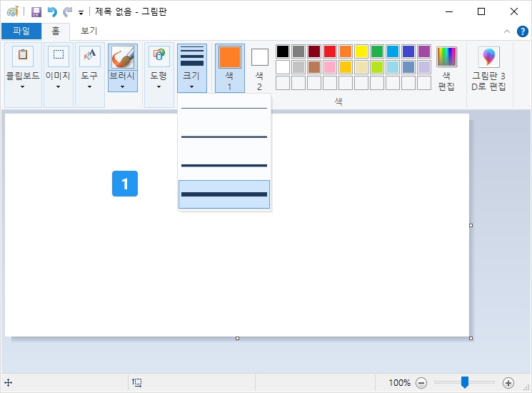Select the 브러시 brush tool icon
The width and height of the screenshot is (532, 393).
tap(123, 56)
